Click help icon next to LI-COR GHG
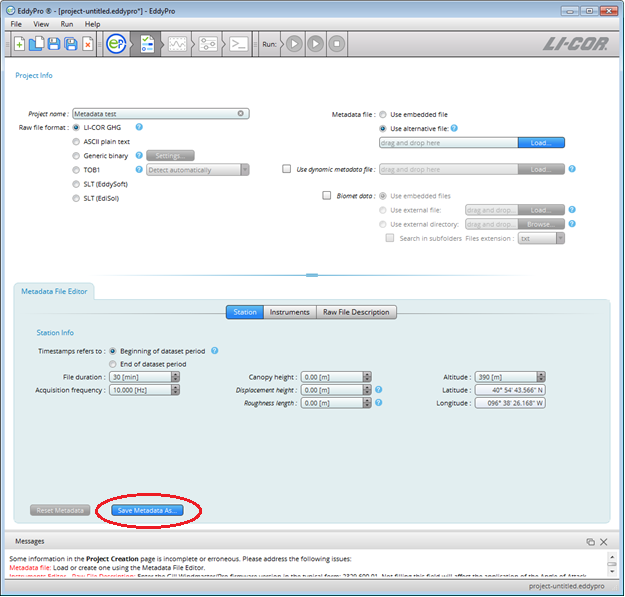This screenshot has height=597, width=625. [x=139, y=127]
